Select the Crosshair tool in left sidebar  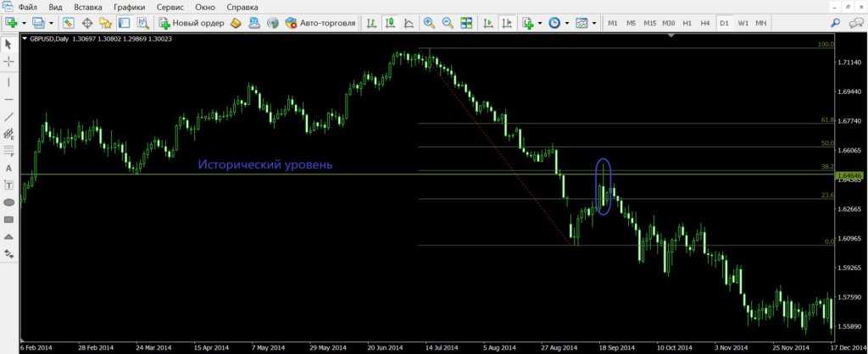[9, 61]
